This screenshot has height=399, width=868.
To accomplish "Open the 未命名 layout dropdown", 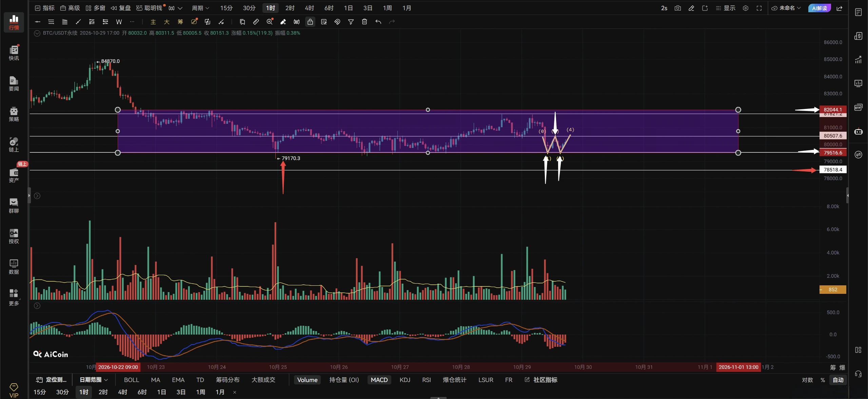I will point(786,8).
